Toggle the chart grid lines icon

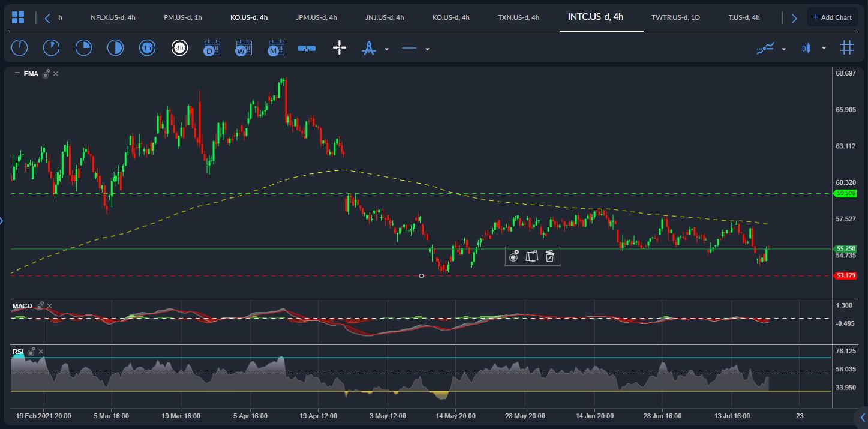(x=846, y=47)
